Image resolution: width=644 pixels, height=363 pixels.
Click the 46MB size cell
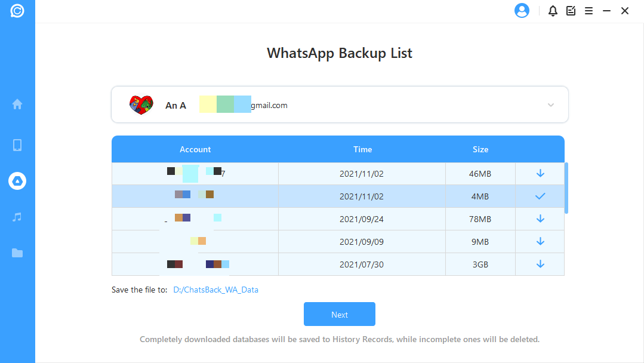(480, 174)
